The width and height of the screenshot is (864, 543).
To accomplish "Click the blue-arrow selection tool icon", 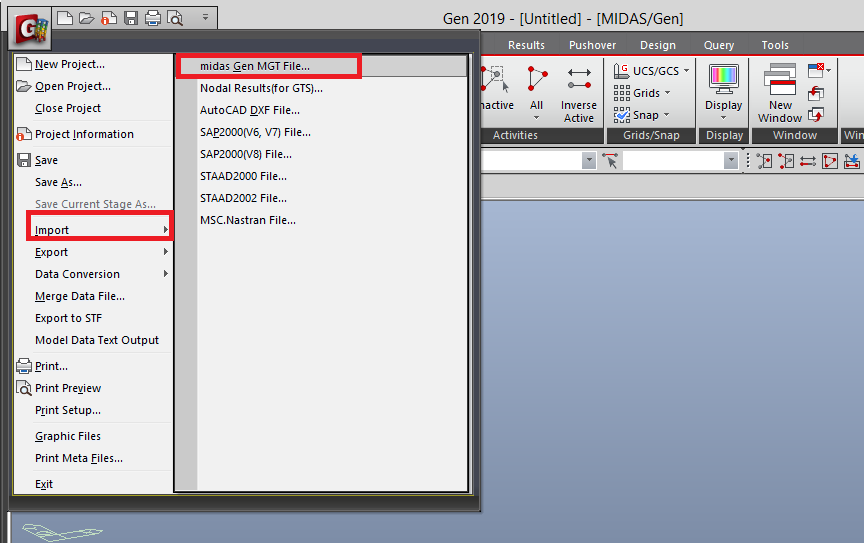I will 852,161.
